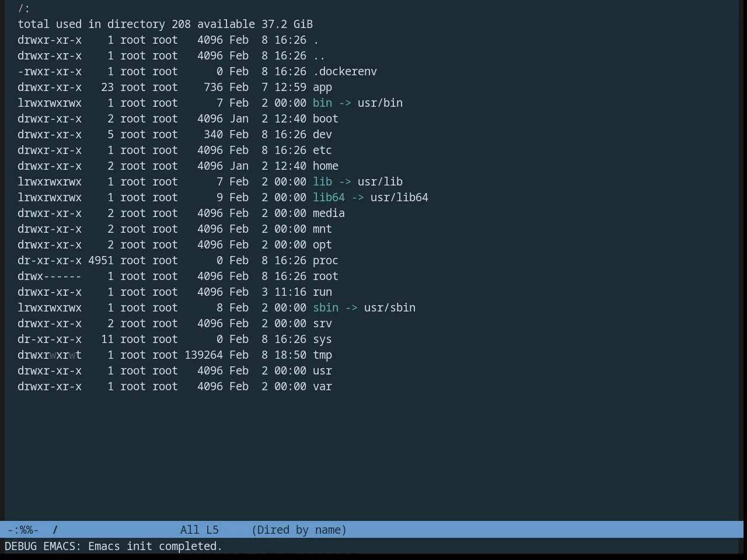The height and width of the screenshot is (560, 747).
Task: Click the '/' buffer name in mode line
Action: pos(55,530)
